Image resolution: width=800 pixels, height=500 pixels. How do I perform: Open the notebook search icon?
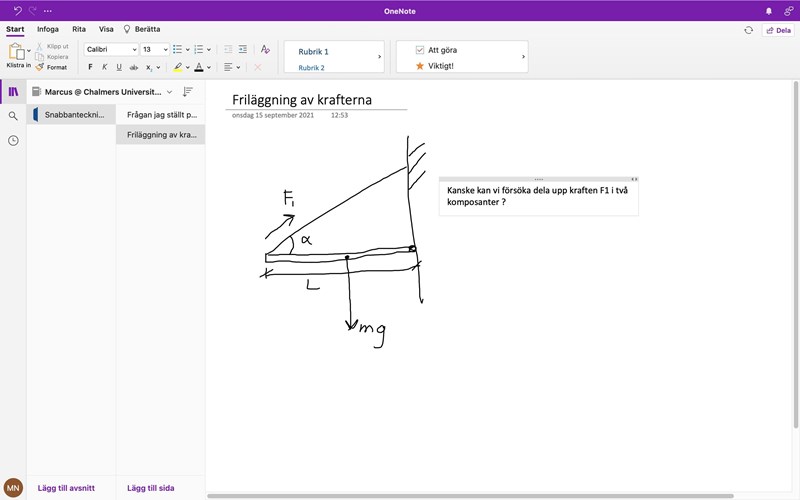pos(13,116)
